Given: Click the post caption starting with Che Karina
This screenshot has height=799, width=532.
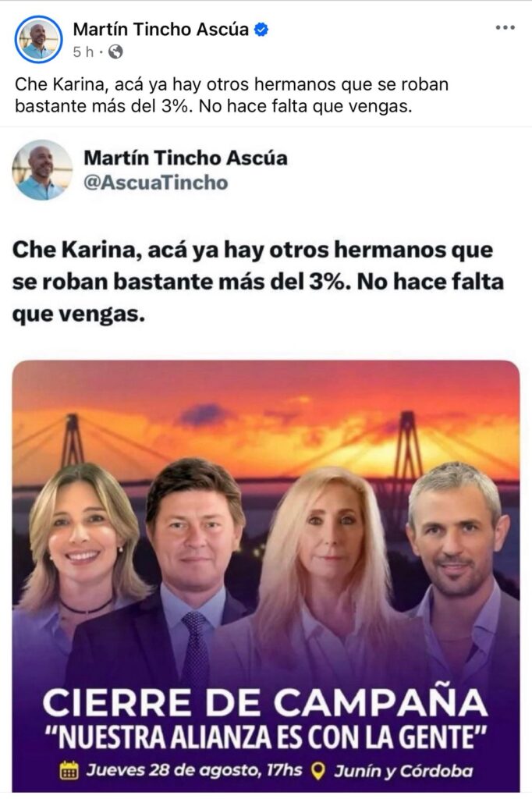Looking at the screenshot, I should 232,95.
